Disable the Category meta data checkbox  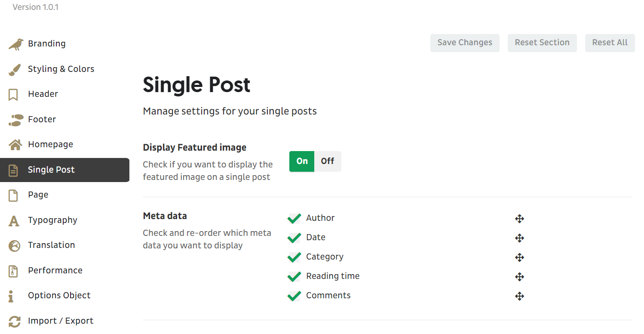tap(294, 257)
